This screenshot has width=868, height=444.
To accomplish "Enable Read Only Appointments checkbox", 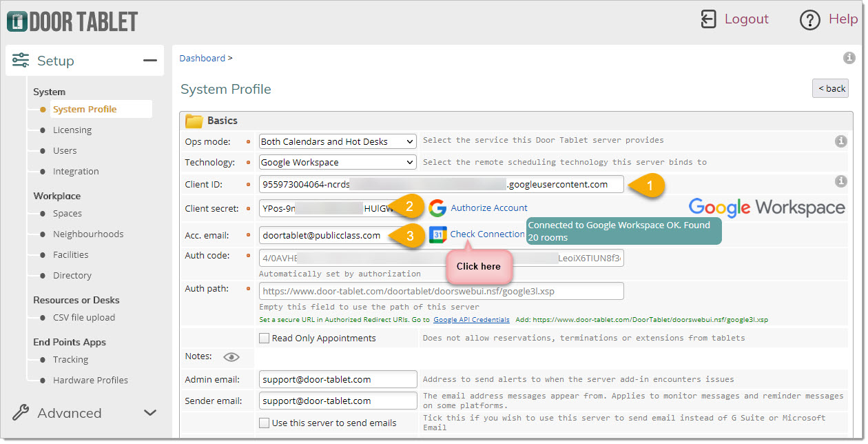I will point(264,338).
